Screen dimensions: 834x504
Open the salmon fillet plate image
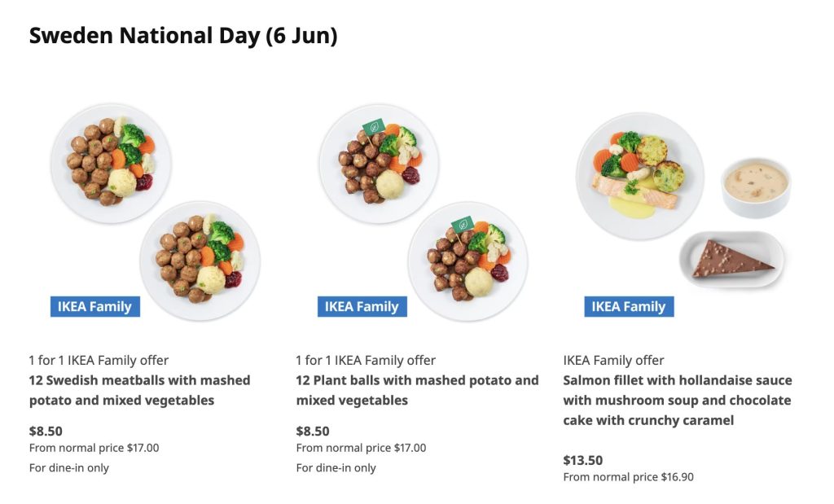point(639,175)
